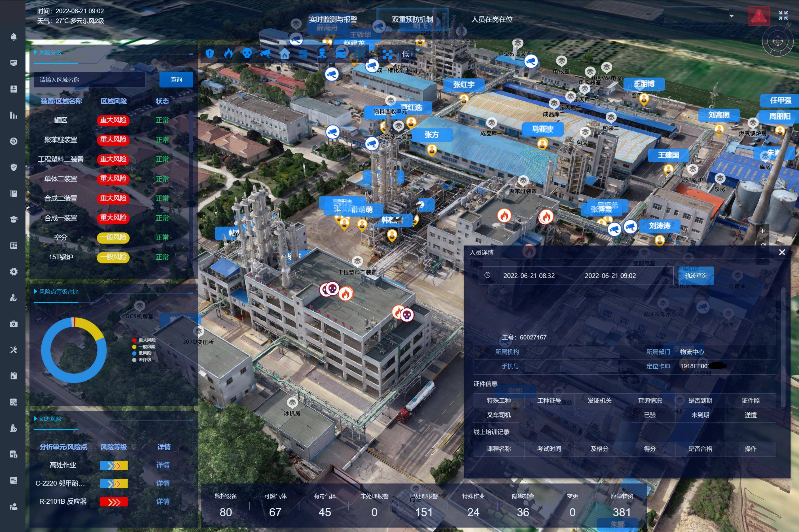Toggle the camera surveillance layer icon
This screenshot has width=799, height=532.
click(266, 54)
